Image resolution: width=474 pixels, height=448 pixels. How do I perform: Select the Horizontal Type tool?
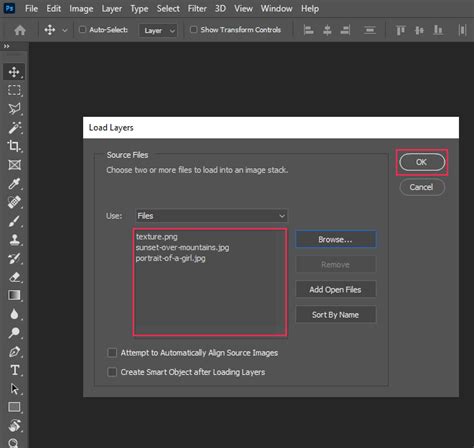[14, 370]
